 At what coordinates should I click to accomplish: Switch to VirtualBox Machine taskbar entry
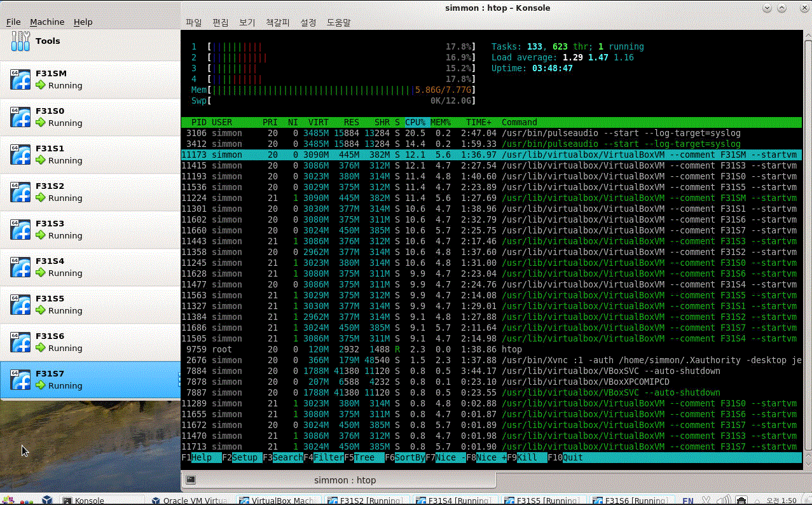pos(278,501)
